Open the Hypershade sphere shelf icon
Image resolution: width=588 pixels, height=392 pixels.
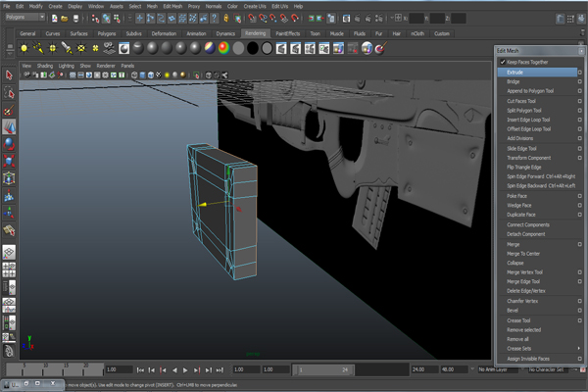[367, 48]
